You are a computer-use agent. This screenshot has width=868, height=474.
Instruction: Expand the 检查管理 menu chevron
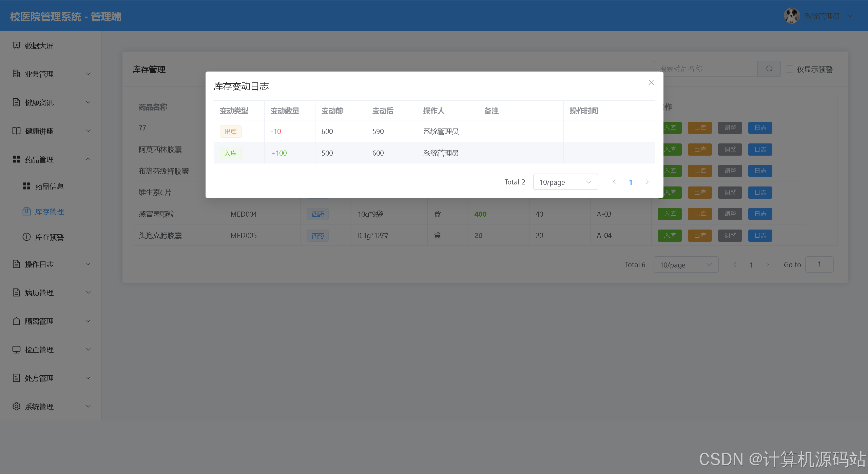pyautogui.click(x=88, y=349)
